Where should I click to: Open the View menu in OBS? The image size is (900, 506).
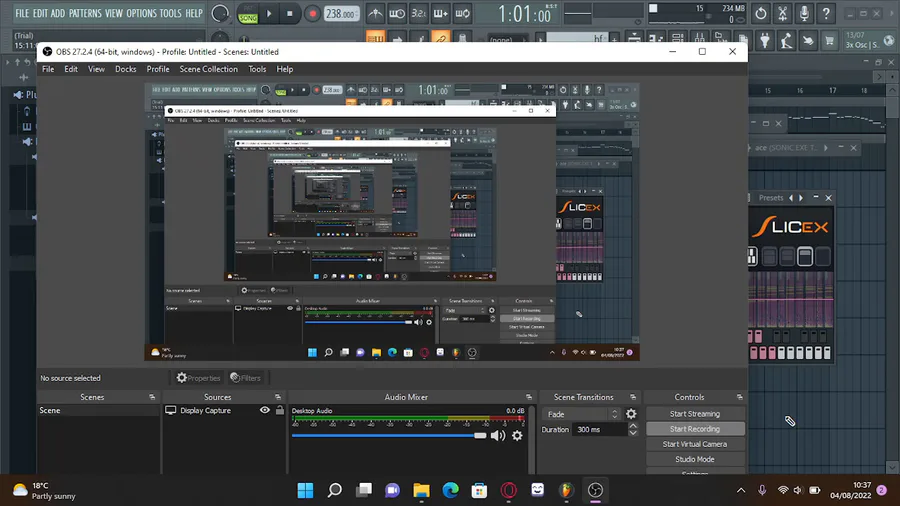tap(96, 69)
